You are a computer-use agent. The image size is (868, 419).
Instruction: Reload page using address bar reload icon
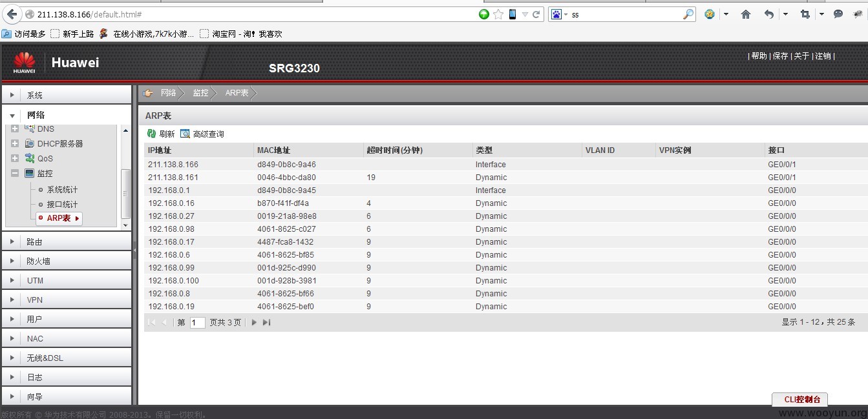point(536,14)
